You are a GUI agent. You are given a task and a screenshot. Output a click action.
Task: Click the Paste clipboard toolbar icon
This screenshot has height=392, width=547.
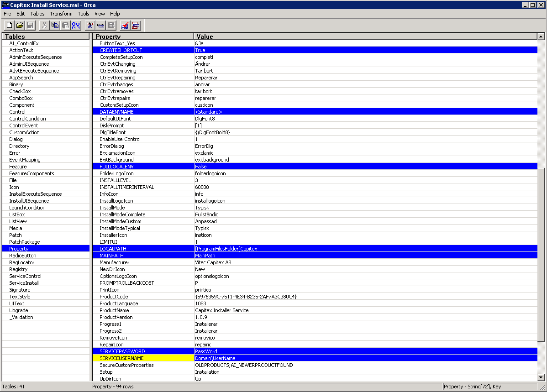point(65,25)
